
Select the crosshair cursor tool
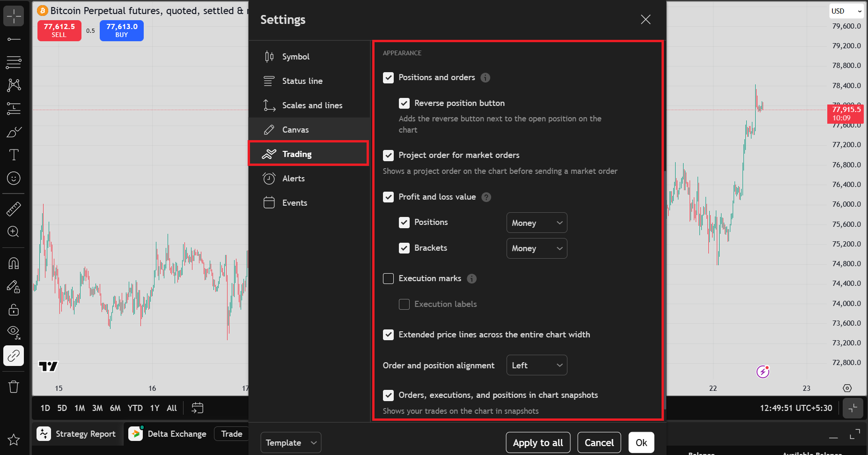[x=14, y=16]
